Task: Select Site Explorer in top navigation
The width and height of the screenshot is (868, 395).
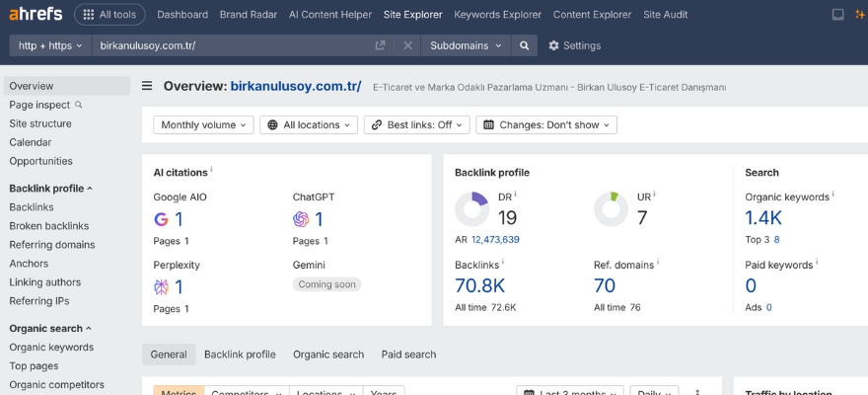Action: click(x=413, y=15)
